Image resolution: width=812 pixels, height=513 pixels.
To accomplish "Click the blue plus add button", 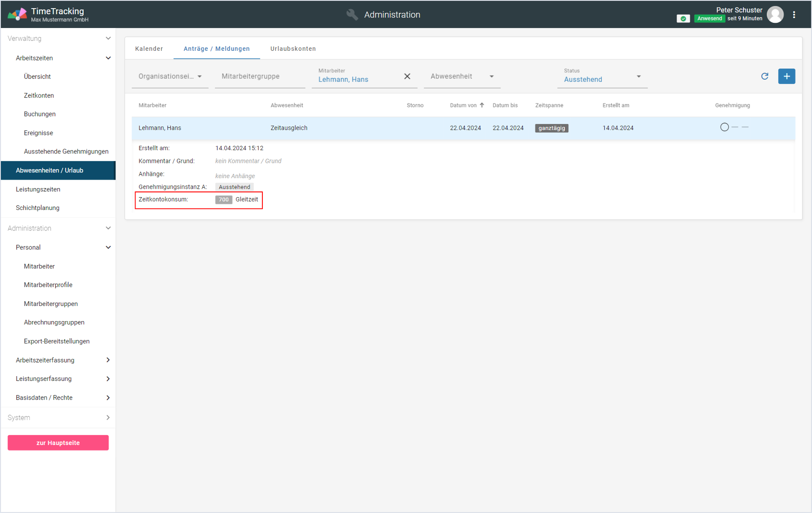I will pyautogui.click(x=786, y=76).
